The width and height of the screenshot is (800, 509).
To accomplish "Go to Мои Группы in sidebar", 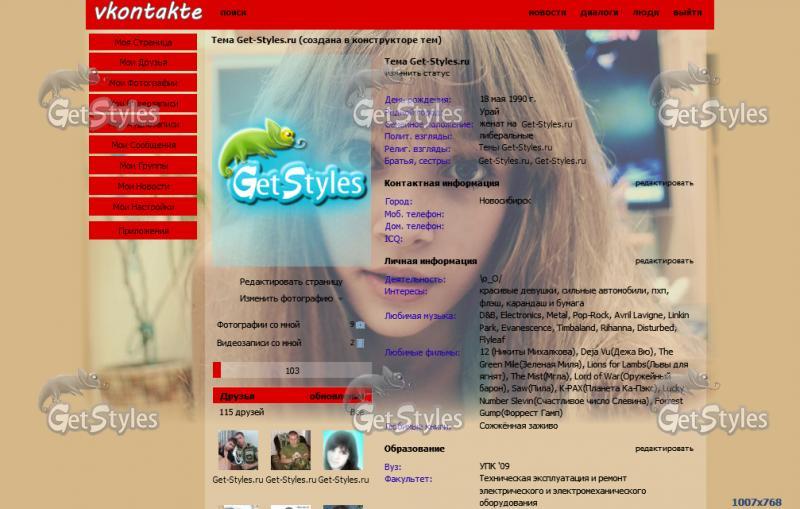I will tap(143, 166).
